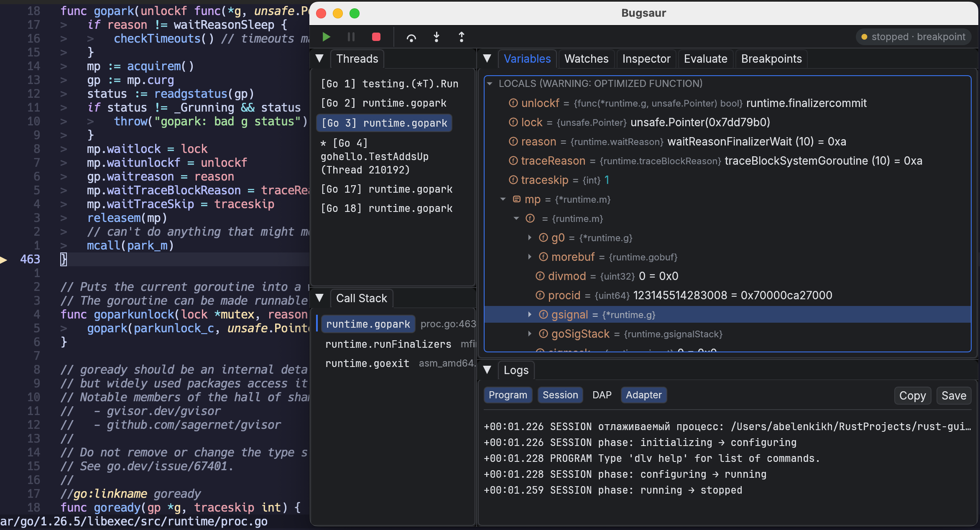Switch to the Evaluate tab
980x530 pixels.
(705, 59)
